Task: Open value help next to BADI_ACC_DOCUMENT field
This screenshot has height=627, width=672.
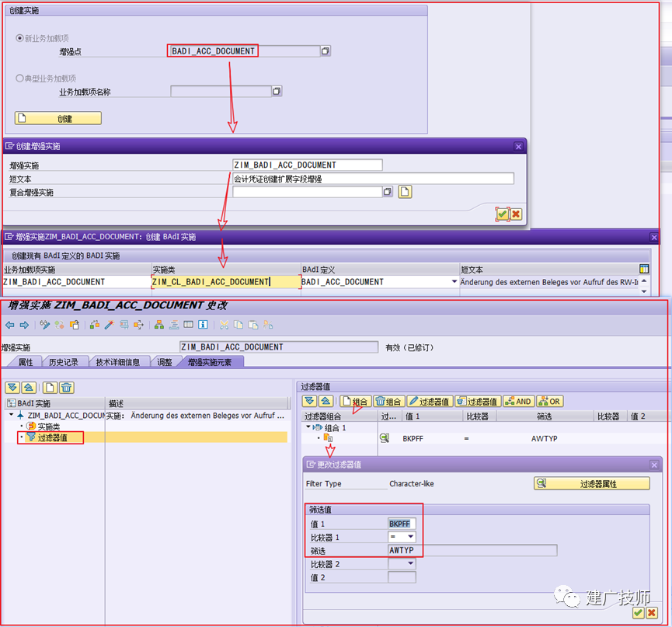Action: [x=326, y=51]
